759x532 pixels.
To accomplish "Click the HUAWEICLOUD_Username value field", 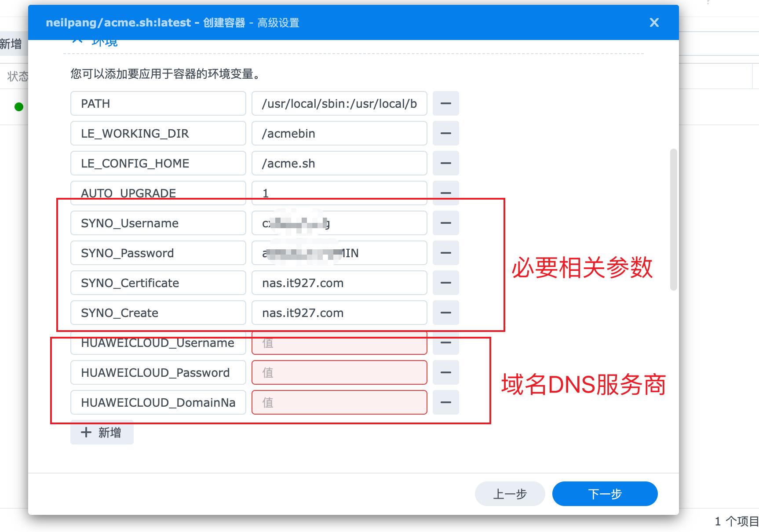I will click(x=339, y=344).
